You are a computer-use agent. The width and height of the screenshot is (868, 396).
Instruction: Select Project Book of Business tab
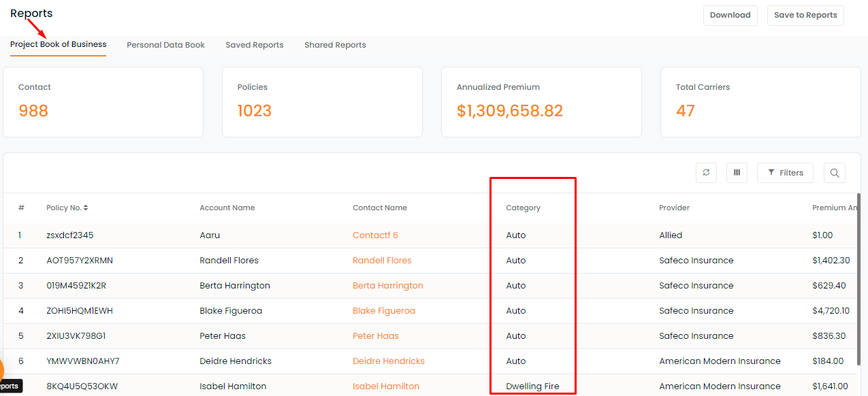(x=59, y=44)
